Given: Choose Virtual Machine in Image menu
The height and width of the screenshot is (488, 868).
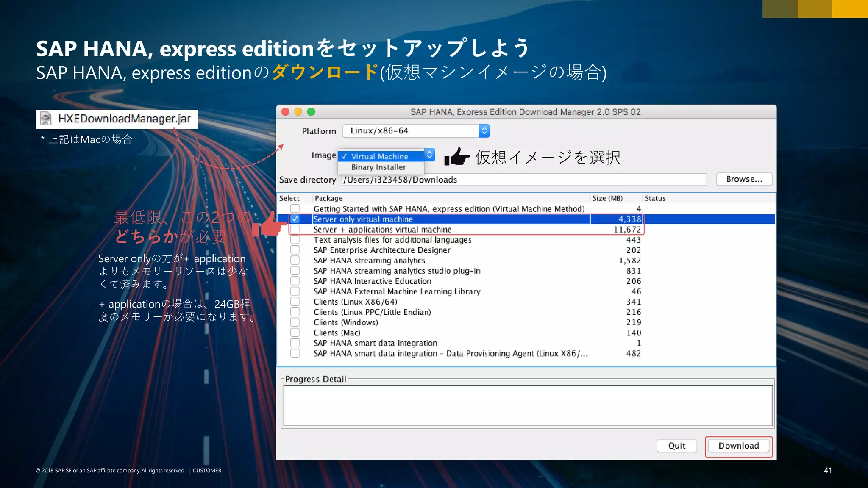Looking at the screenshot, I should coord(380,156).
